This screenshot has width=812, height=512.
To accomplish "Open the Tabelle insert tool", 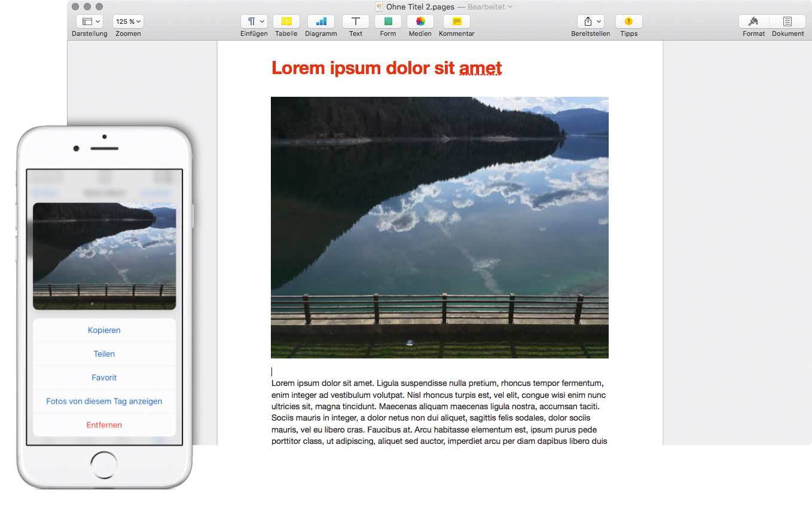I will pos(286,22).
